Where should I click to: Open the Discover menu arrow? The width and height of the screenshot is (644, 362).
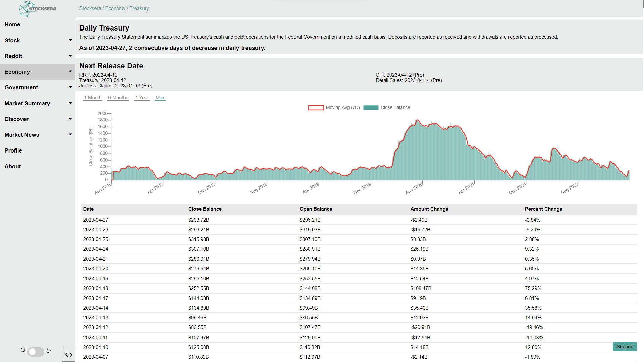[70, 119]
